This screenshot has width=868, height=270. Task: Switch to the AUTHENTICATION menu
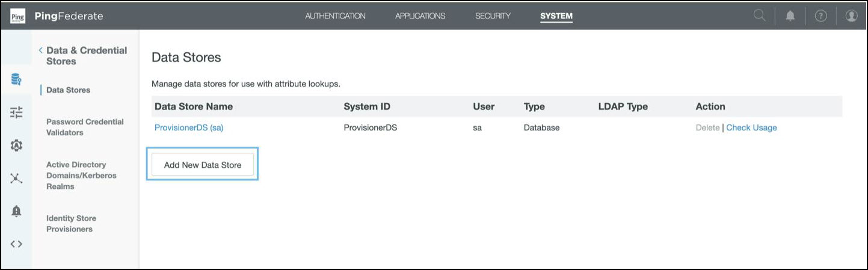[335, 16]
